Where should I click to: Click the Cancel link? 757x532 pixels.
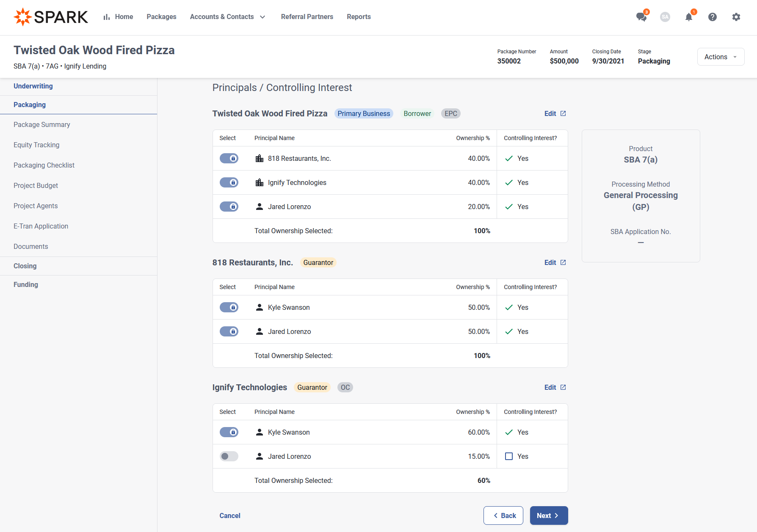click(230, 515)
